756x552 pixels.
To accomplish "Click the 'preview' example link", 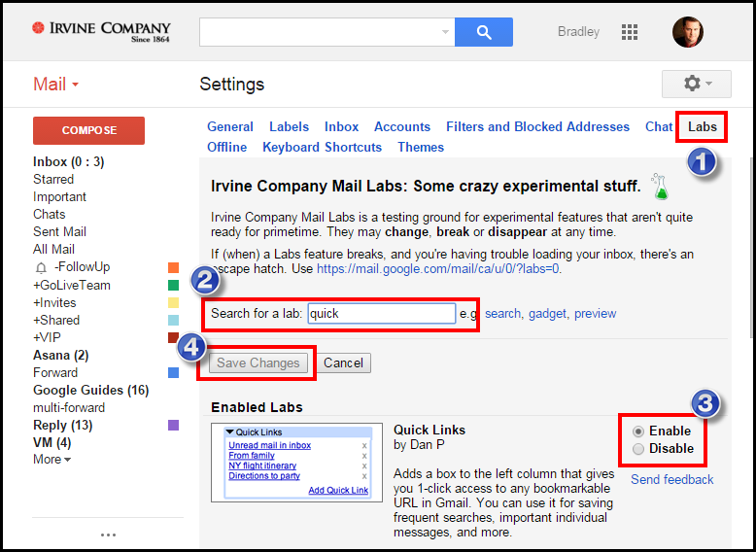I will (x=595, y=313).
